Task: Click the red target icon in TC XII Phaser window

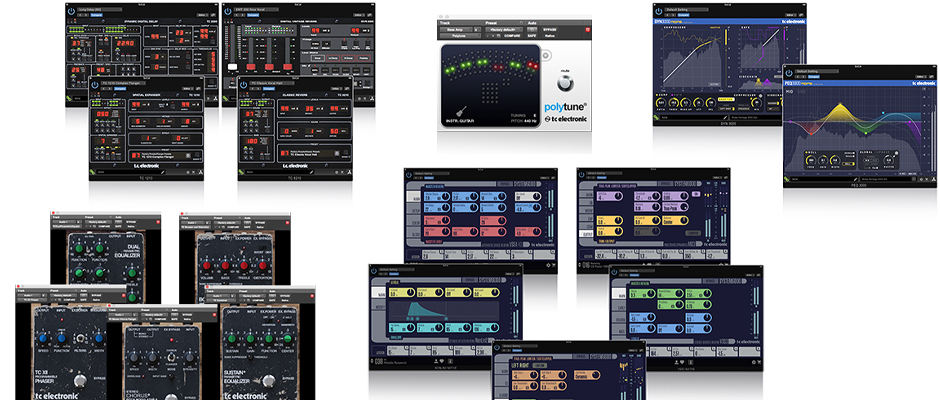Action: 123,296
